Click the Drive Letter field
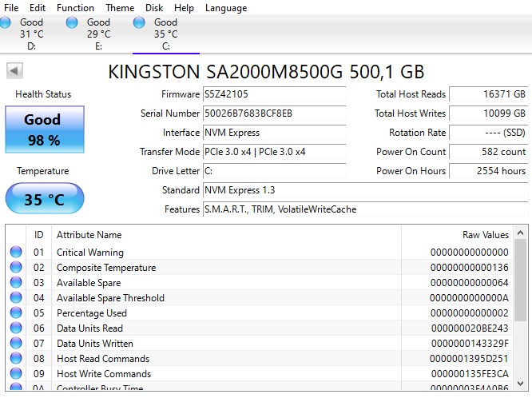Screen dimensions: 532x398 (274, 171)
